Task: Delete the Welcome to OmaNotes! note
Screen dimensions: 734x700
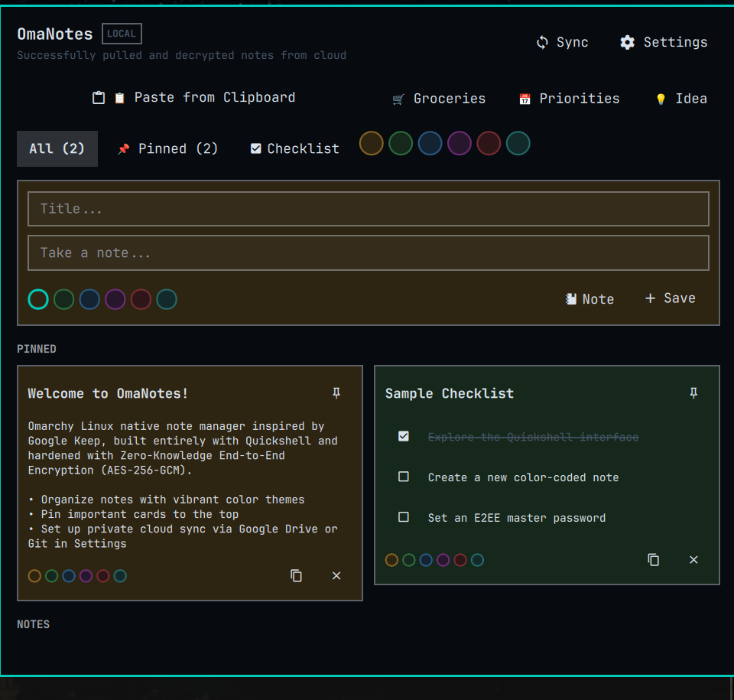Action: point(336,575)
